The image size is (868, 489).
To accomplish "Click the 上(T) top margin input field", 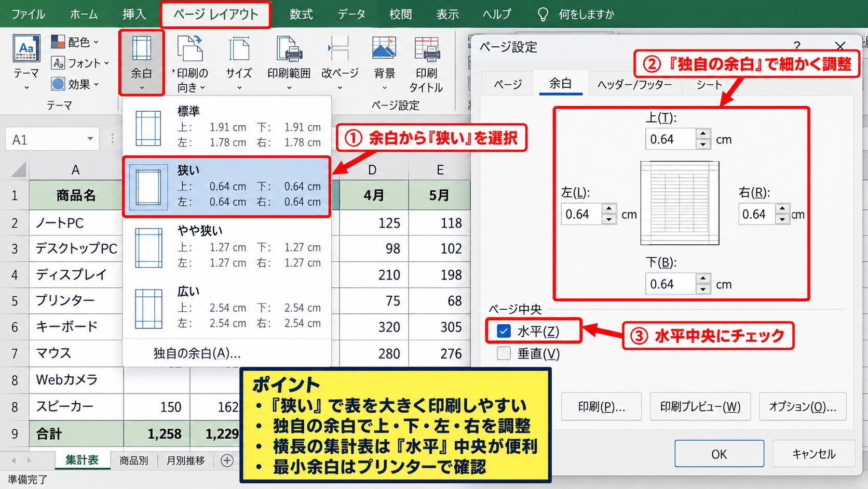I will click(x=671, y=139).
